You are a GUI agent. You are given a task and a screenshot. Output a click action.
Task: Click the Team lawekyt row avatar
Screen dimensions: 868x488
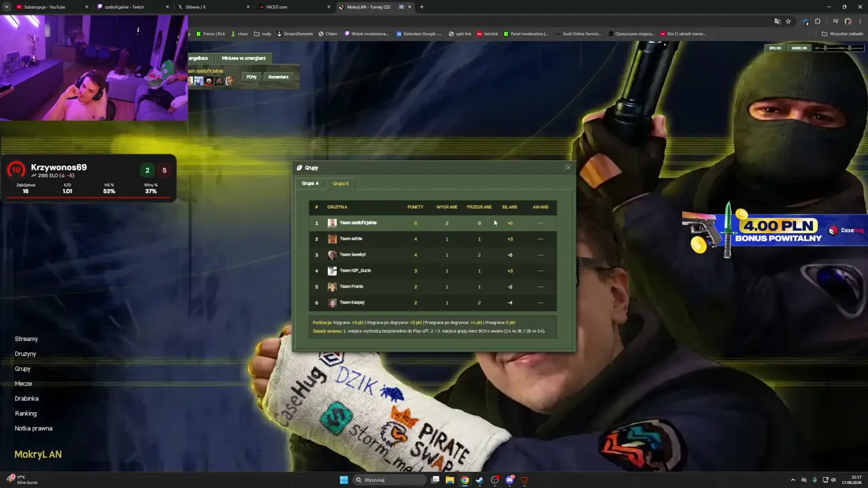[x=332, y=255]
